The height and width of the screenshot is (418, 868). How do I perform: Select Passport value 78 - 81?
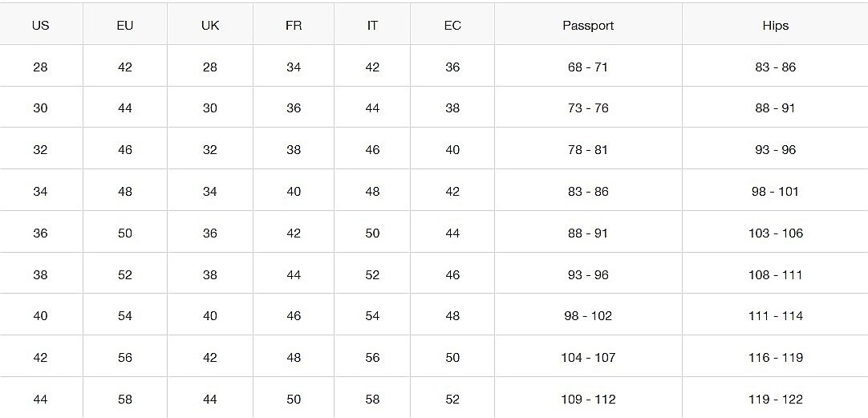[588, 150]
